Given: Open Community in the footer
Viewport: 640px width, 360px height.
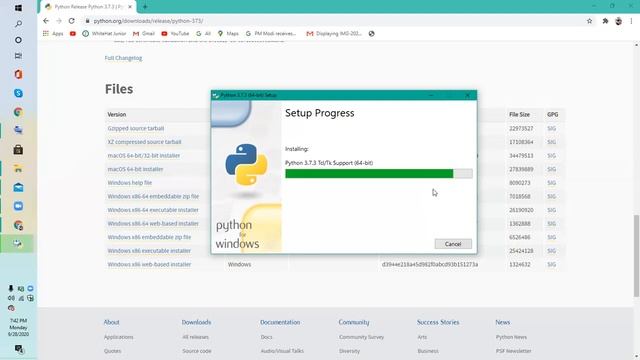Looking at the screenshot, I should 354,322.
